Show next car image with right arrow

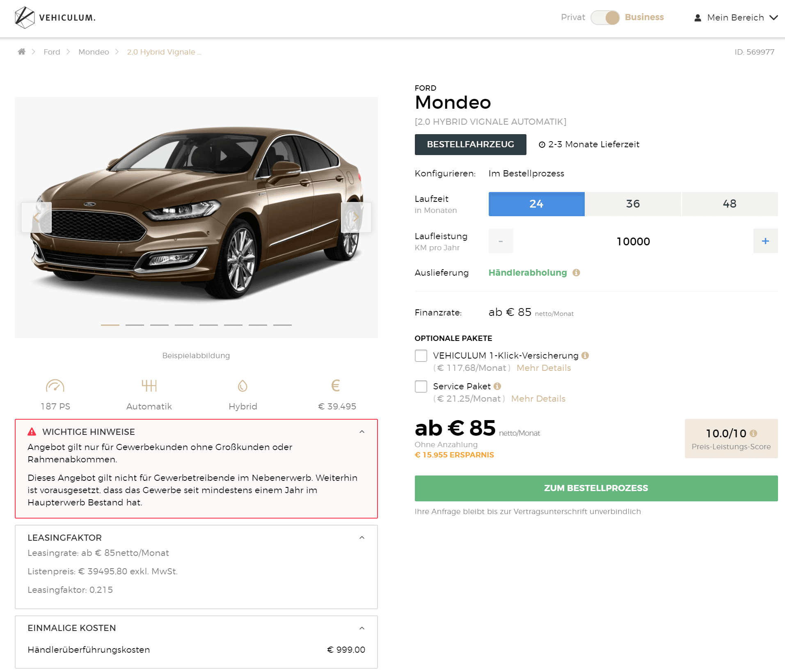356,217
